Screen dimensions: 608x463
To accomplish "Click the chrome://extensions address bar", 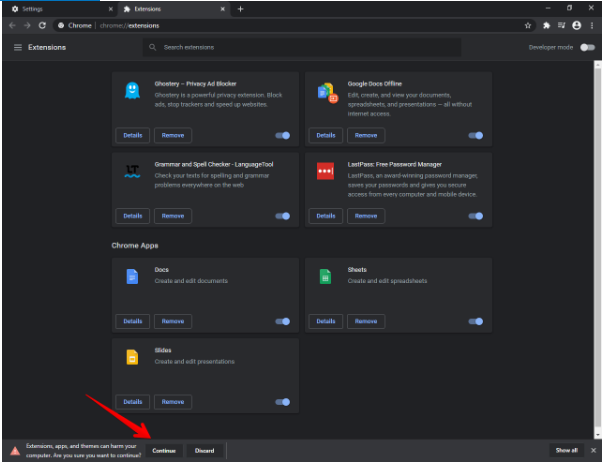I will [x=294, y=26].
